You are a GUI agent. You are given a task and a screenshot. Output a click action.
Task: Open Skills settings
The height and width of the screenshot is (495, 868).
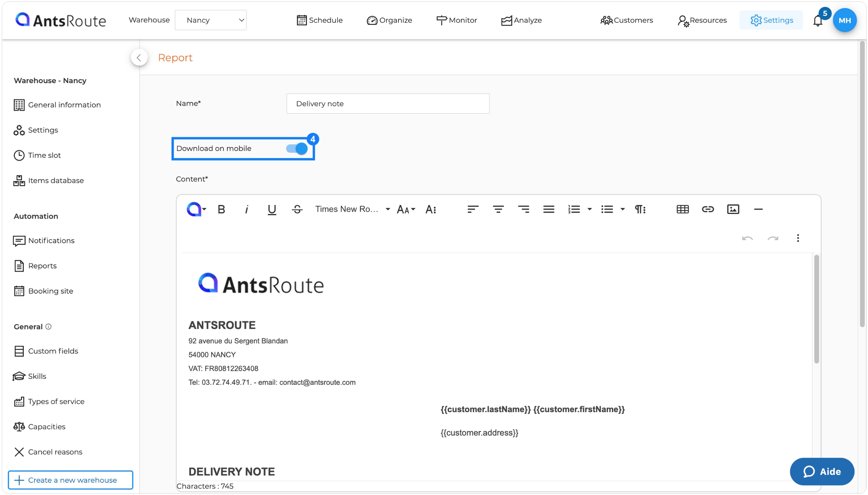coord(30,376)
